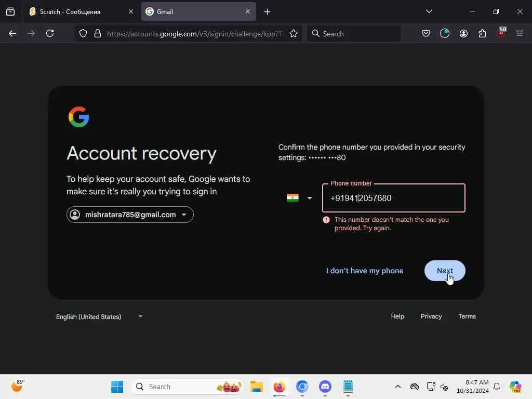Viewport: 532px width, 399px height.
Task: Open the circular profiler extension icon
Action: pos(445,33)
